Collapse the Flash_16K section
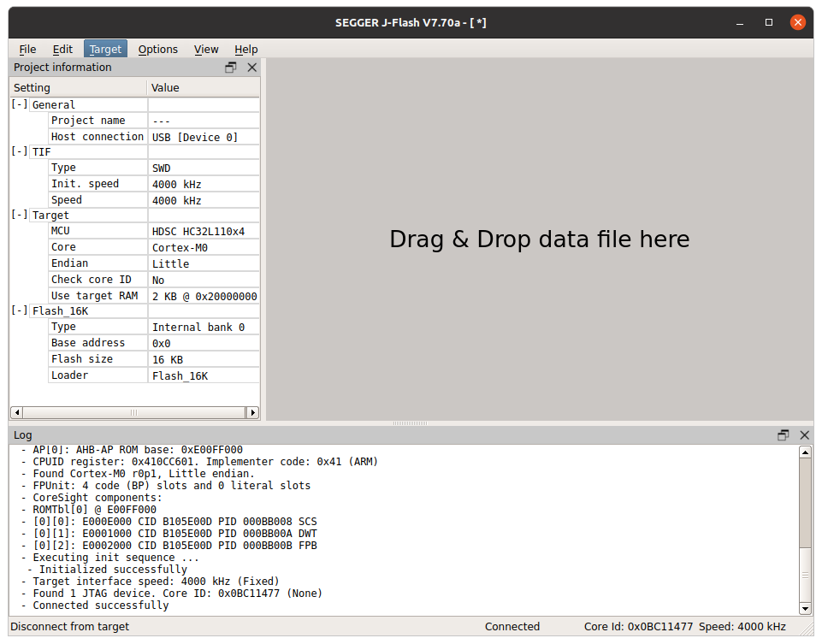822x644 pixels. click(20, 310)
